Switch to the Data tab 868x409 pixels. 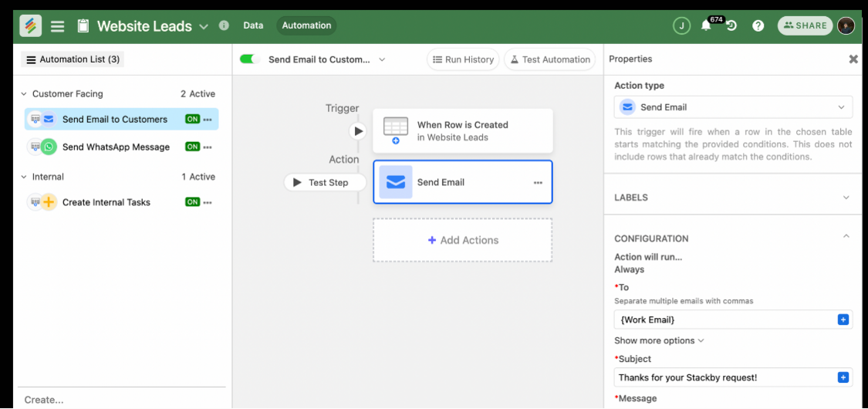253,25
